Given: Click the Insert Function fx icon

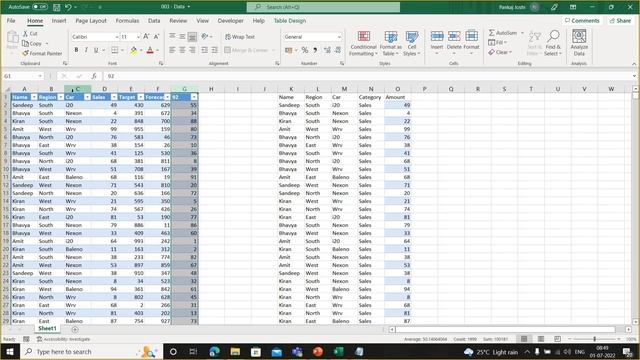Looking at the screenshot, I should pos(94,76).
